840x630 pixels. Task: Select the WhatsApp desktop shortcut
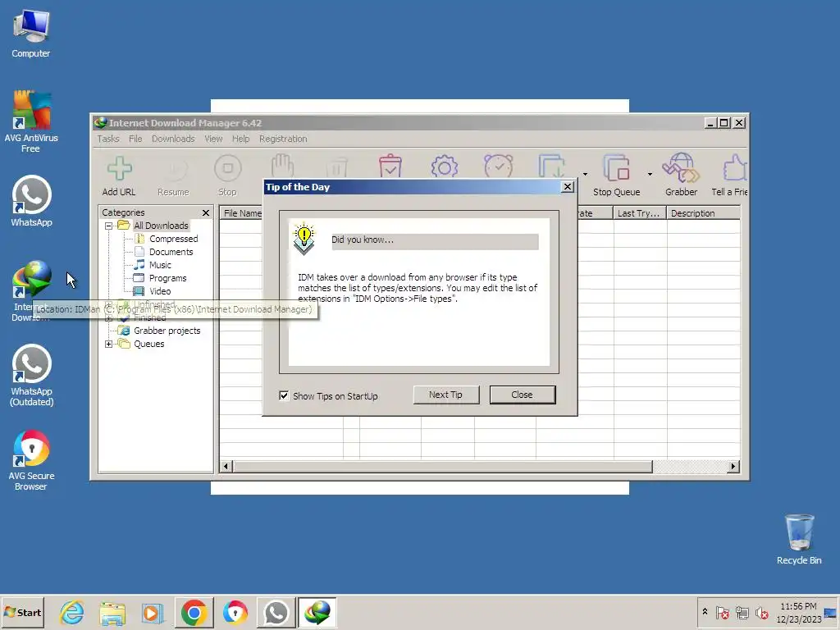[31, 201]
